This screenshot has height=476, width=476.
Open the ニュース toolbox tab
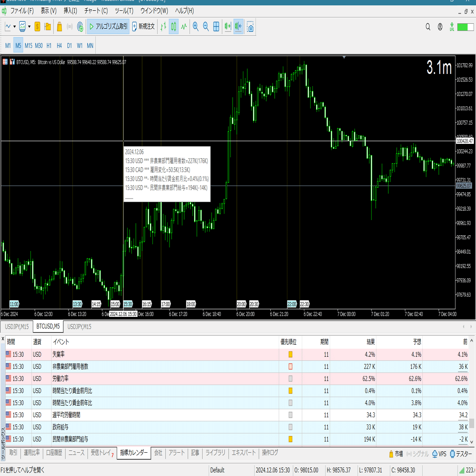[77, 453]
